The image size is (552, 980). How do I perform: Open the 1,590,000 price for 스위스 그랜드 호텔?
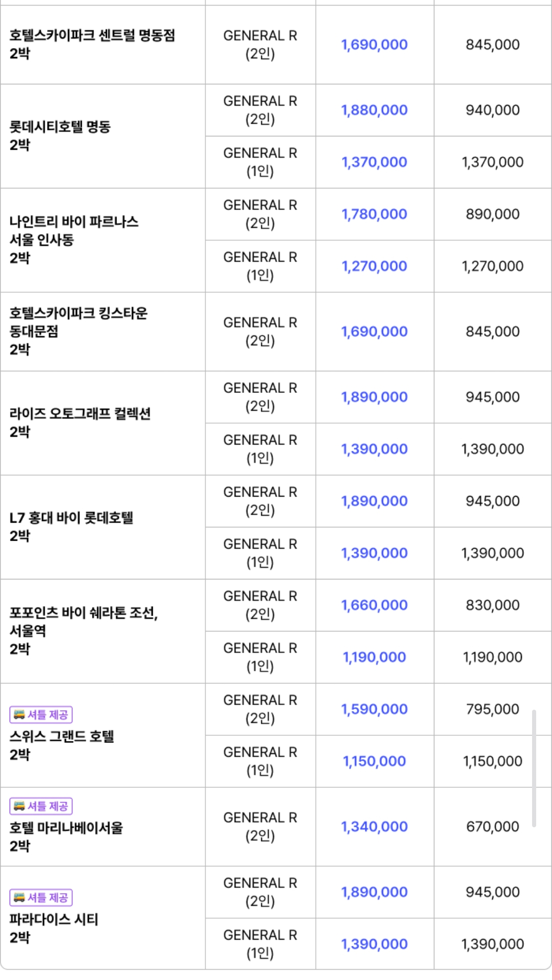(374, 710)
